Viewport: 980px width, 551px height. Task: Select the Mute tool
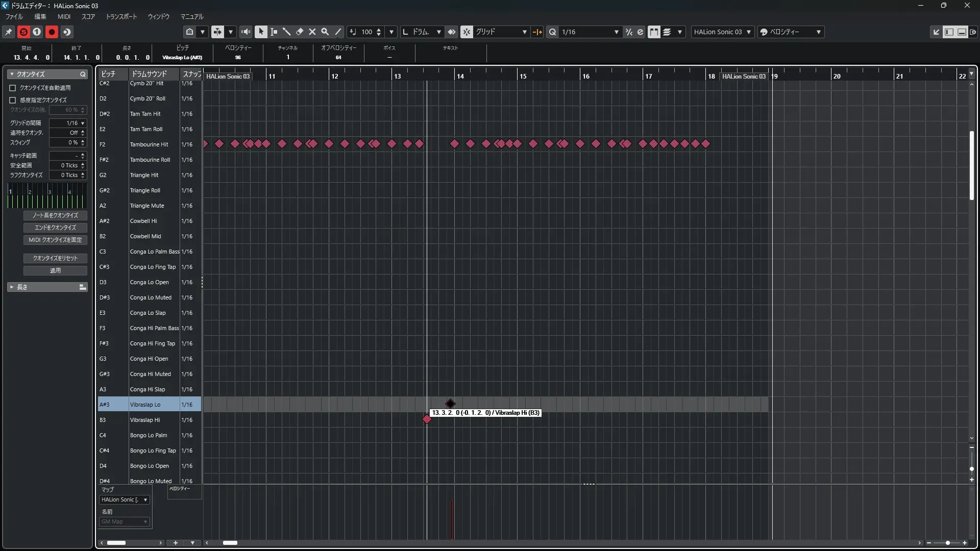click(312, 32)
